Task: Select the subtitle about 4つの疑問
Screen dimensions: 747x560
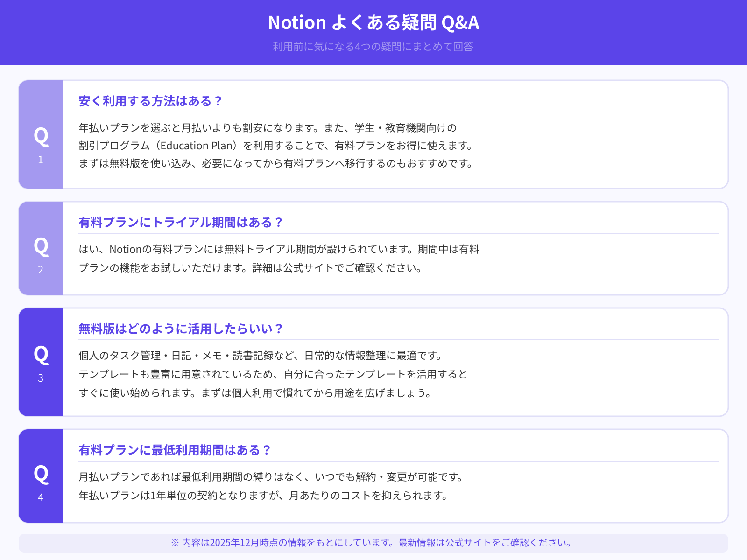Action: point(373,47)
